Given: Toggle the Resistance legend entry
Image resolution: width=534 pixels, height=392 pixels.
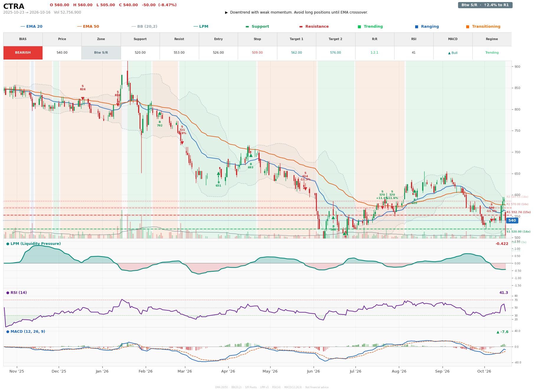Looking at the screenshot, I should [314, 27].
